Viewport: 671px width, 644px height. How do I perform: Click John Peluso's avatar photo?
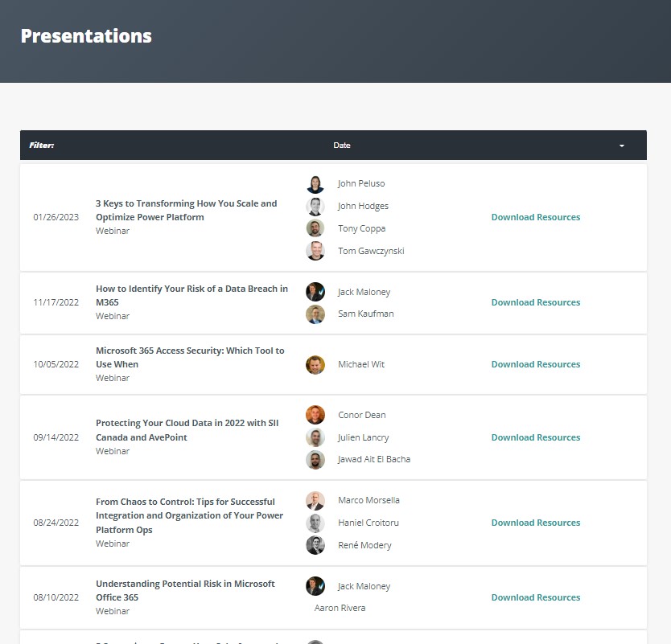[315, 184]
